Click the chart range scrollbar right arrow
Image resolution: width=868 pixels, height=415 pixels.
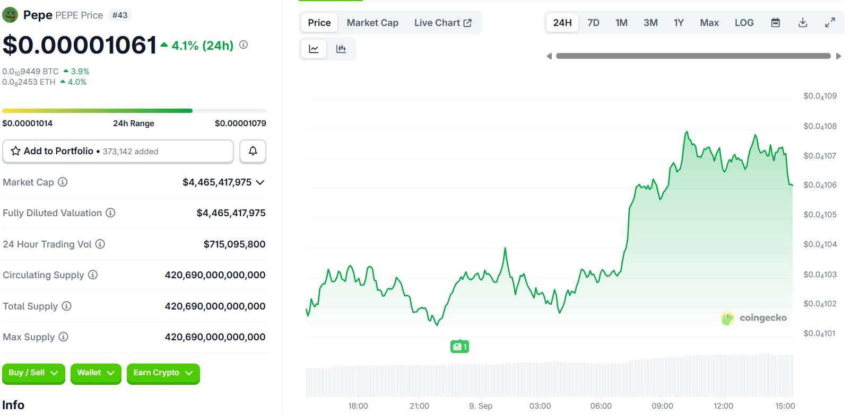[838, 56]
